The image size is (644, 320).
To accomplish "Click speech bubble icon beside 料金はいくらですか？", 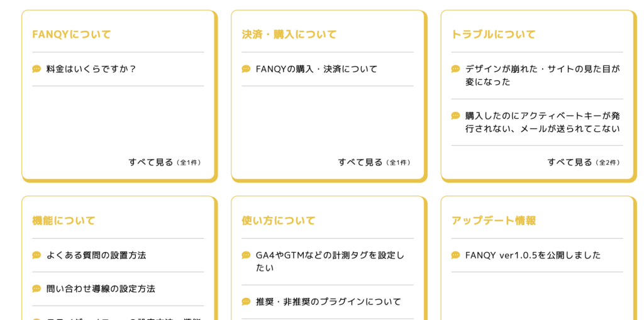I will [36, 69].
